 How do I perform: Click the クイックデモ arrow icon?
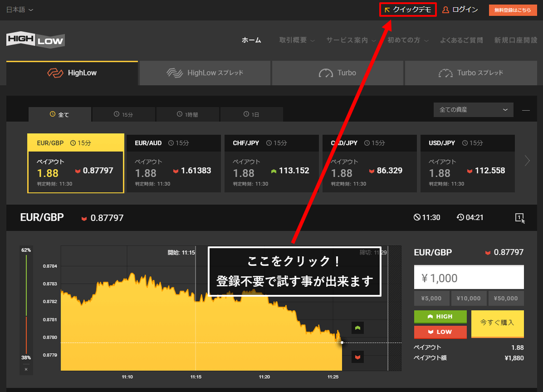coord(387,10)
